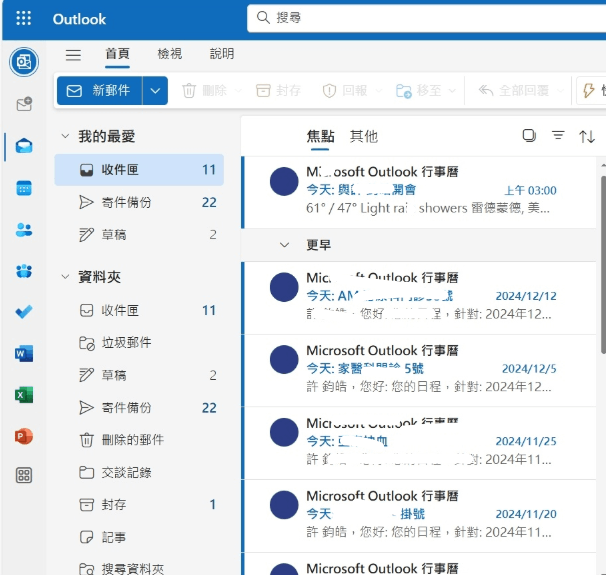Open the new mail notification icon in sidebar
The image size is (606, 575).
[24, 104]
